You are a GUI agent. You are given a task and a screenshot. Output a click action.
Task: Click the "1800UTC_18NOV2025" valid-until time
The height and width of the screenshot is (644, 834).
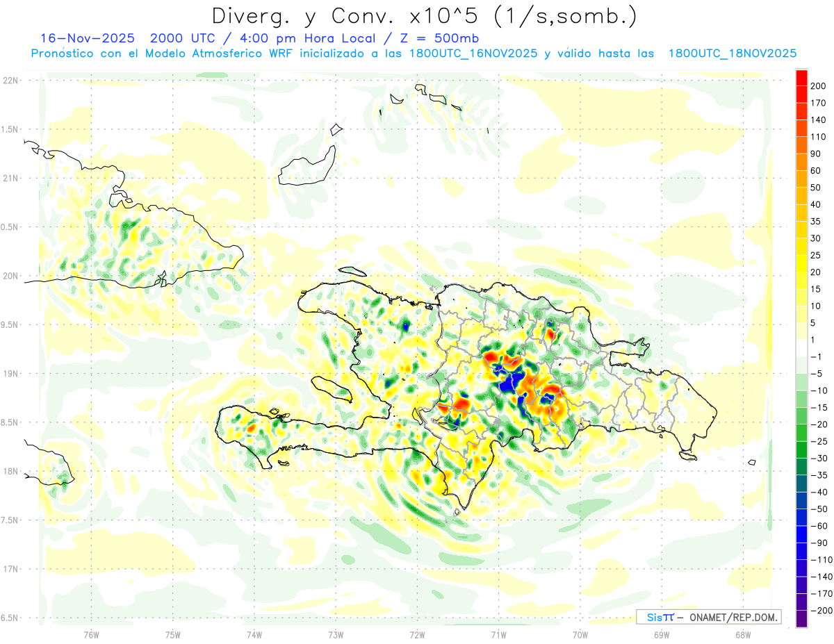pos(733,53)
